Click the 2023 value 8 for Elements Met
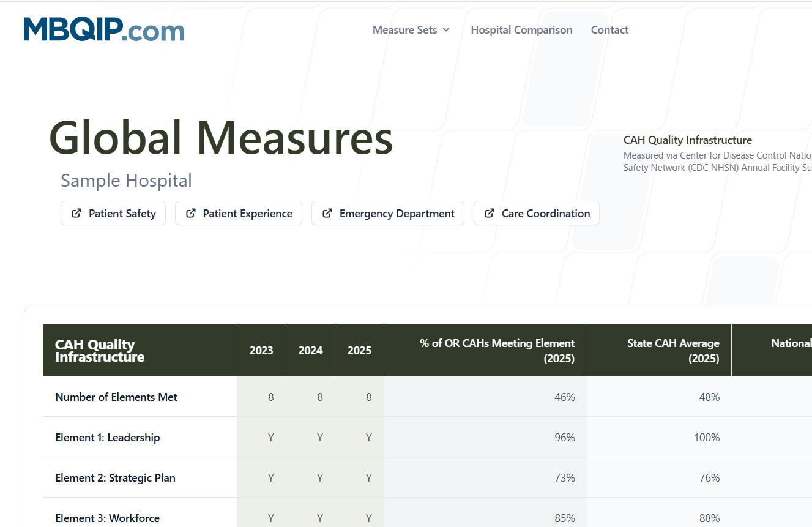 point(271,397)
